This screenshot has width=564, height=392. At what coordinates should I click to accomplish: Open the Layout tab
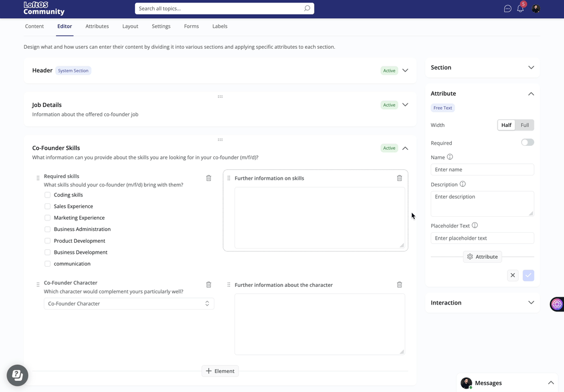click(x=130, y=26)
